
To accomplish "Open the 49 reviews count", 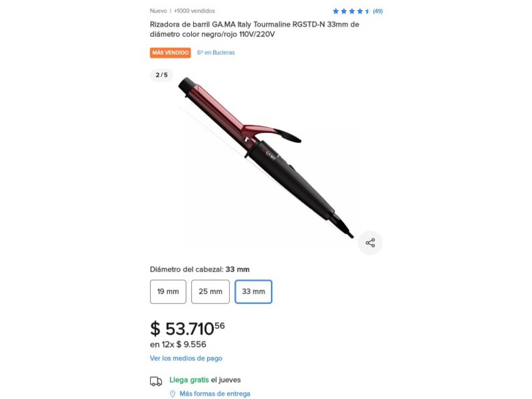I will coord(377,11).
